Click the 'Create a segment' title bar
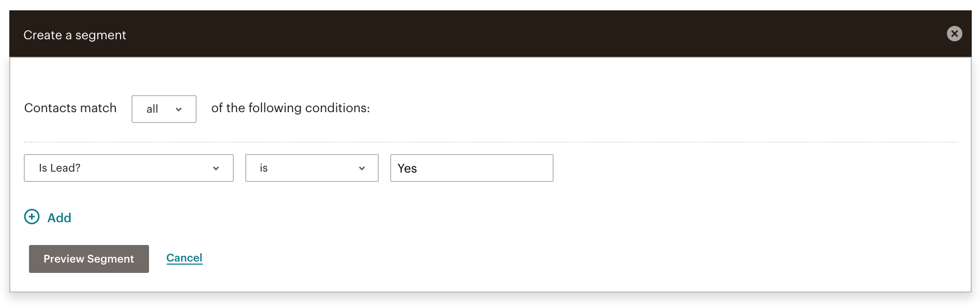This screenshot has height=307, width=980. coord(74,35)
